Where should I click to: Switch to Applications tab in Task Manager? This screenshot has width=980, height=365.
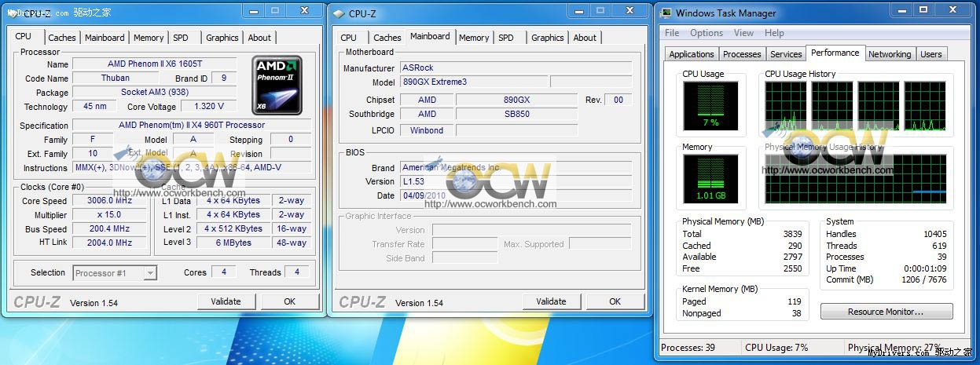pos(692,54)
